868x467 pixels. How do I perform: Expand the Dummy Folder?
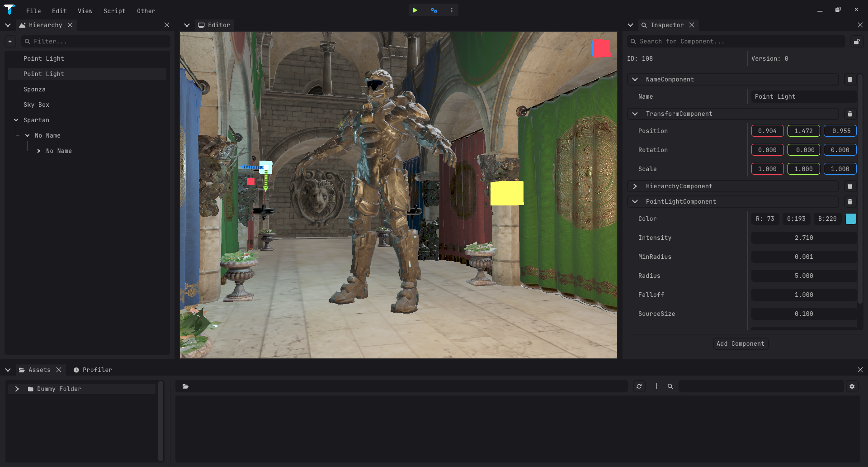pyautogui.click(x=17, y=389)
